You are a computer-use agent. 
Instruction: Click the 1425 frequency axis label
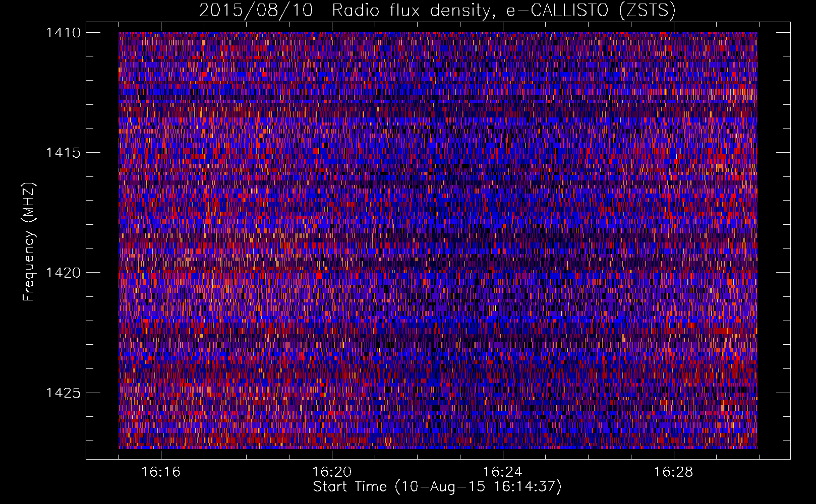pos(63,393)
